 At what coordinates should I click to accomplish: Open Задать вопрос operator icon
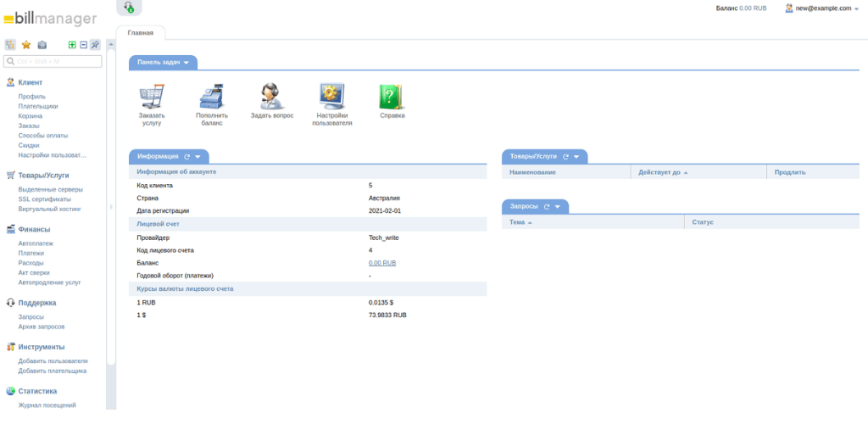coord(272,96)
